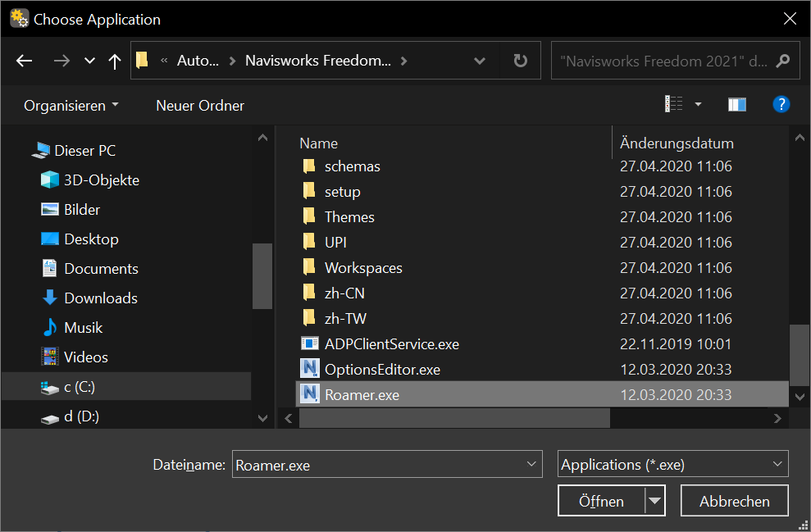
Task: Go back using the back arrow
Action: point(25,61)
